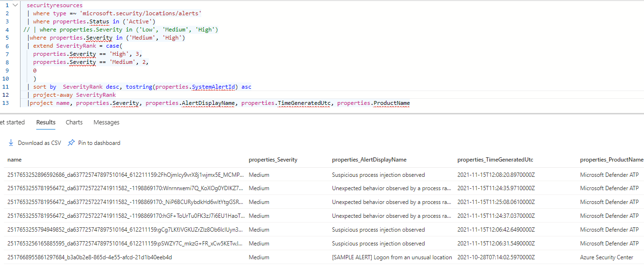
Task: Select the SAMPLE ALERT Logon from unusual location cell
Action: (x=392, y=257)
